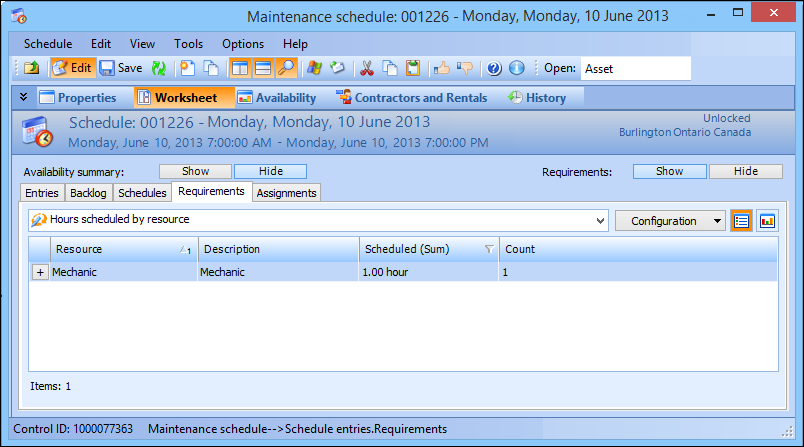Switch to the Schedules tab
This screenshot has width=804, height=447.
142,193
